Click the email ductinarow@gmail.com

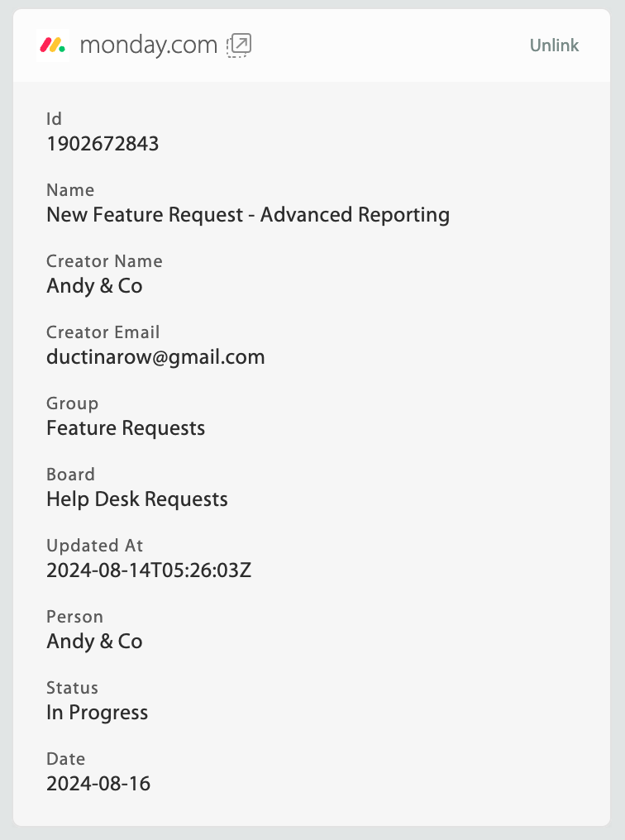pyautogui.click(x=156, y=357)
